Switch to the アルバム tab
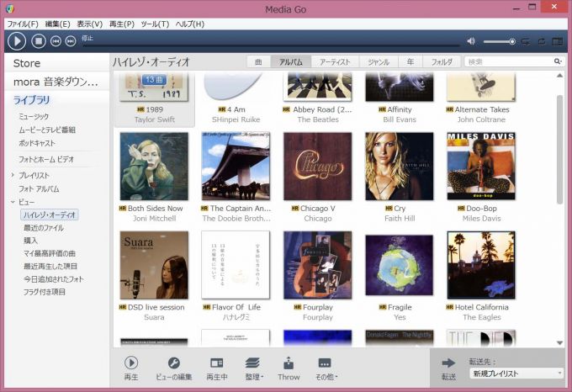The image size is (572, 392). click(291, 62)
